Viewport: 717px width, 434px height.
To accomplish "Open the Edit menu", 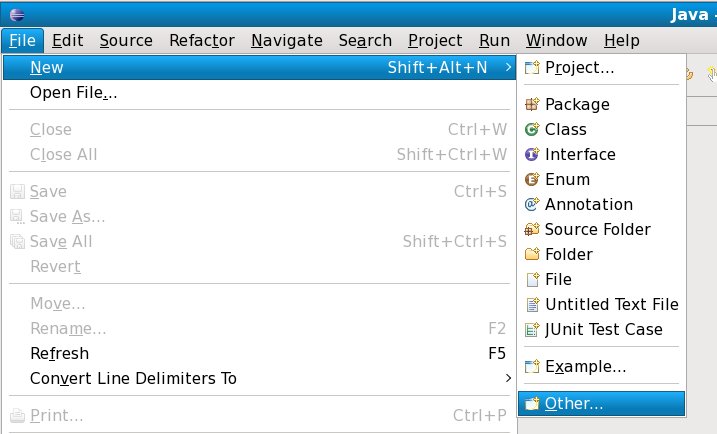I will 67,41.
